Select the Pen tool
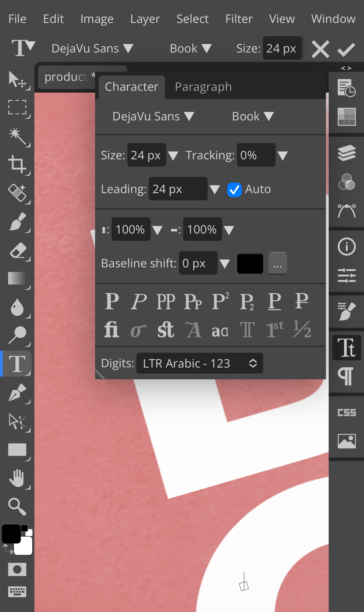The height and width of the screenshot is (612, 364). 17,392
